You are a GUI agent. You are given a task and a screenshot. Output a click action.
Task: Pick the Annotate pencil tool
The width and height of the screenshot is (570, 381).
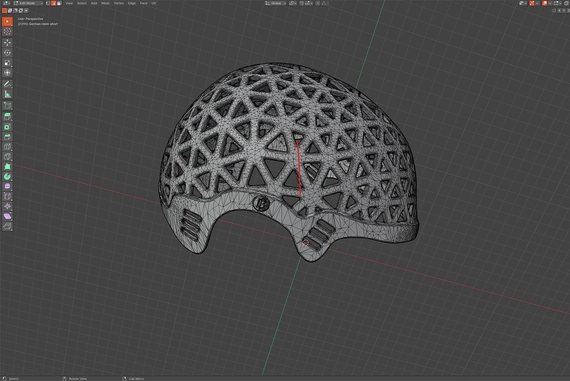coord(7,84)
